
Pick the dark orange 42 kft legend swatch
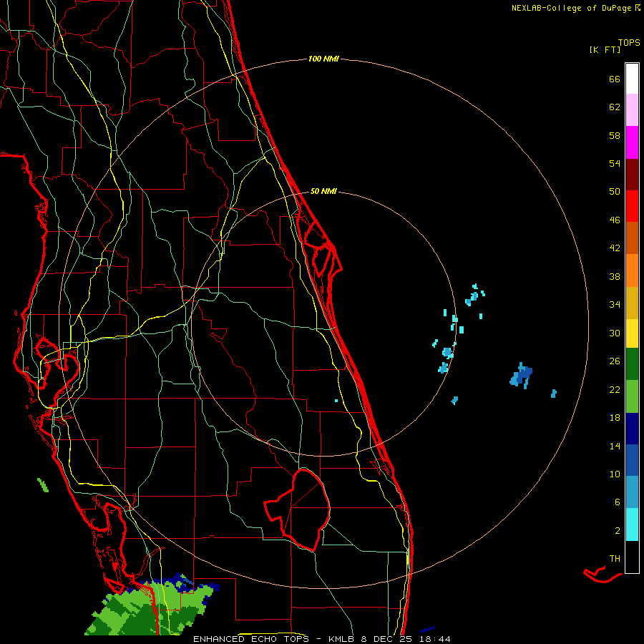click(x=632, y=238)
